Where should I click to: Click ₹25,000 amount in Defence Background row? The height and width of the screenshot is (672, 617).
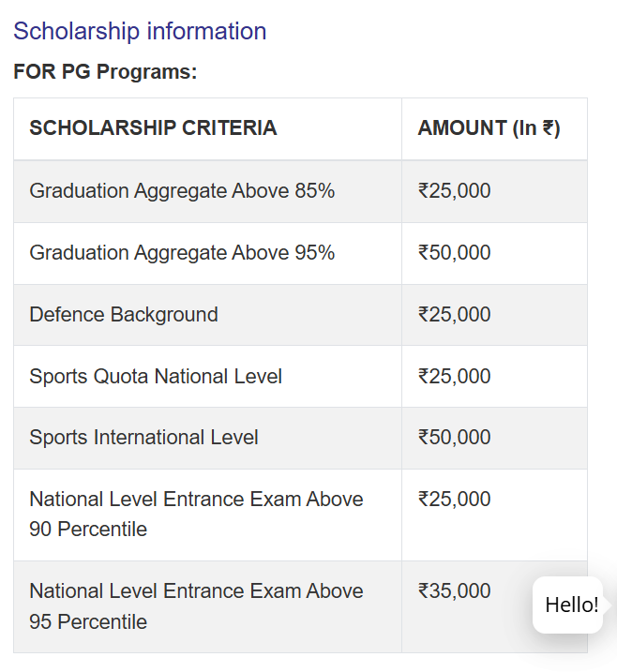pyautogui.click(x=455, y=315)
